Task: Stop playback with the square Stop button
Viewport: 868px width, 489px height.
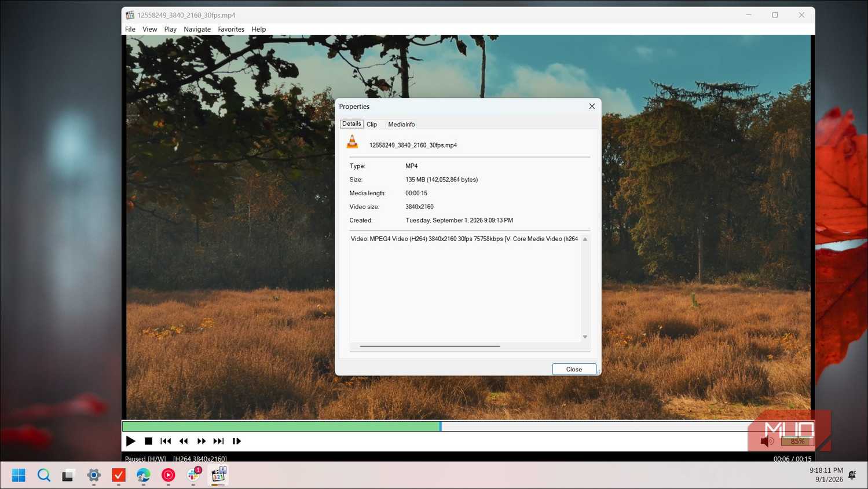Action: (x=148, y=441)
